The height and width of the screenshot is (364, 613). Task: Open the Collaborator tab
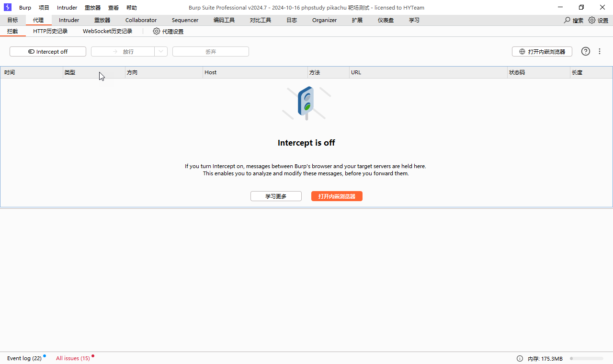(141, 20)
